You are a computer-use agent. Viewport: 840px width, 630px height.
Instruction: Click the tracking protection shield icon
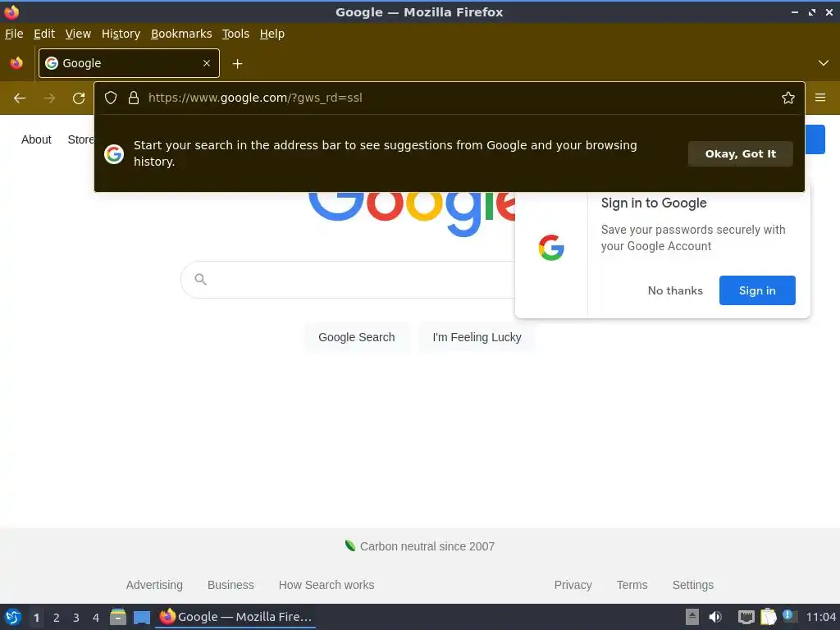click(x=111, y=98)
